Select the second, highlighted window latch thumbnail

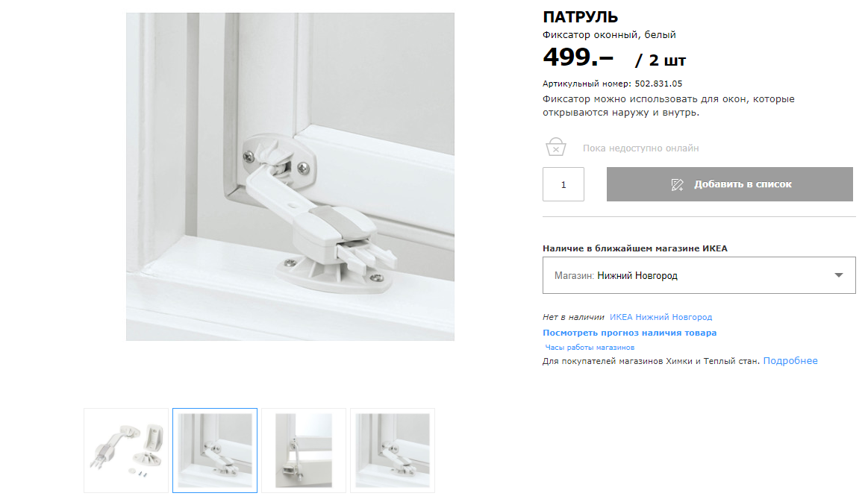(x=215, y=451)
